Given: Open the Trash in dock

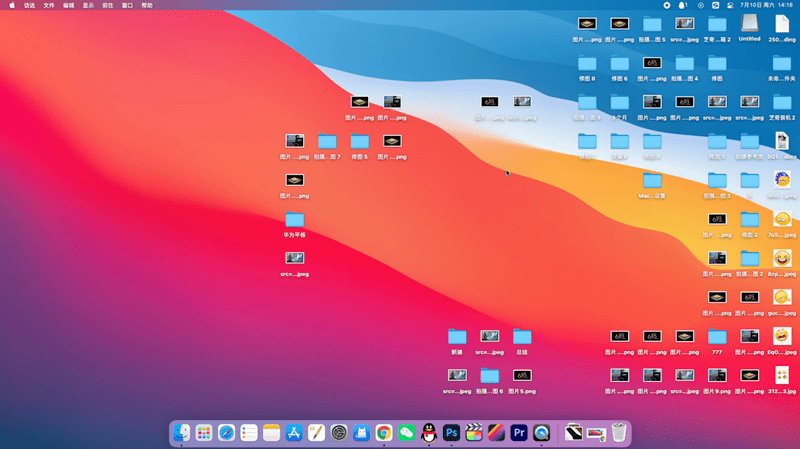Looking at the screenshot, I should (619, 433).
